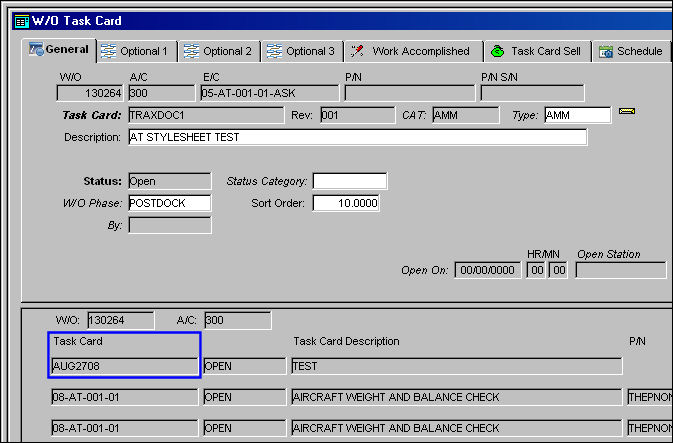This screenshot has width=673, height=443.
Task: Select the last 08-AT-001-01 task card row
Action: pos(124,428)
